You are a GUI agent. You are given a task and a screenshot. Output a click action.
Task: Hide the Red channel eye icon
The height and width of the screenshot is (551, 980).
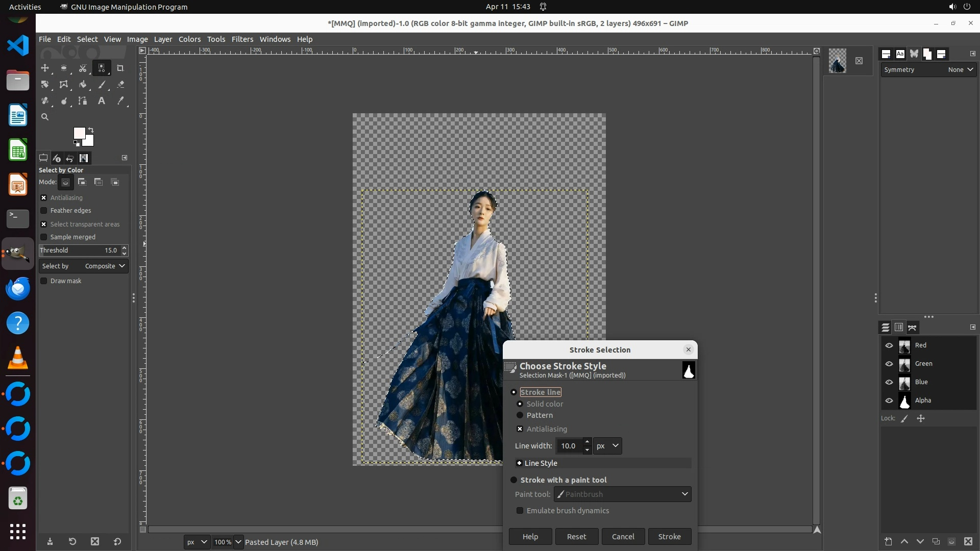tap(889, 345)
